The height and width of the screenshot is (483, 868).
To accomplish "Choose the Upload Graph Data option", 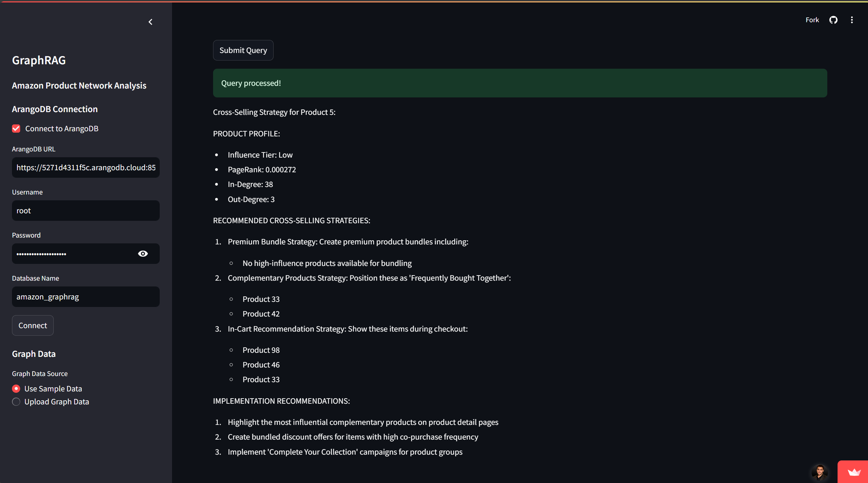I will click(16, 402).
